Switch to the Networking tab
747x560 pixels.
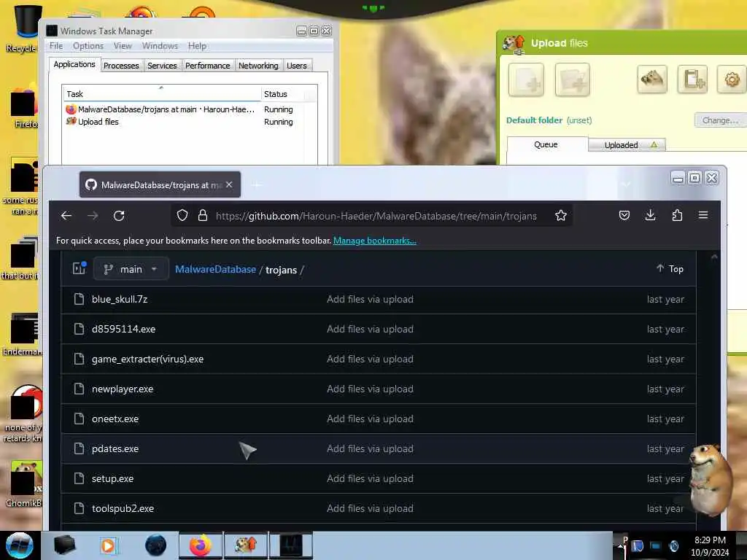(258, 66)
